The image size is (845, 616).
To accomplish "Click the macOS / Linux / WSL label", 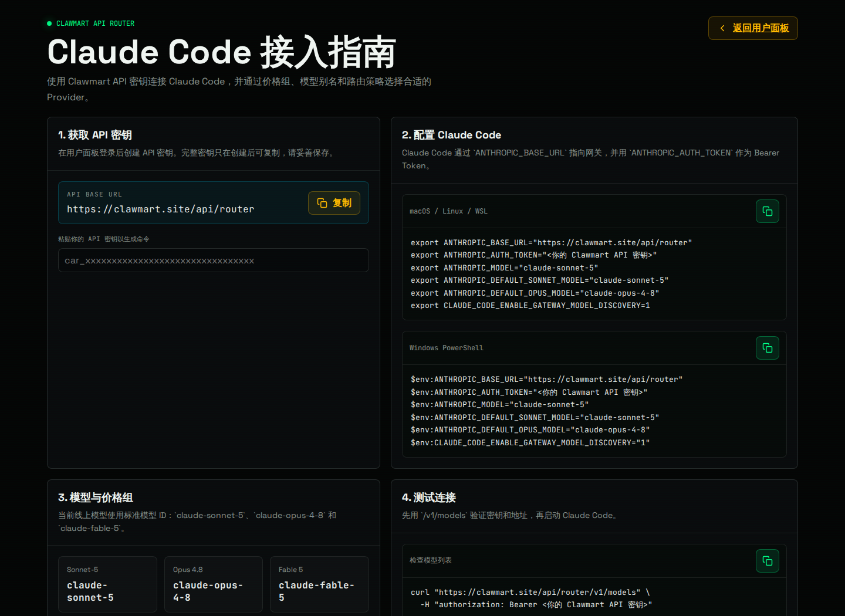I will pyautogui.click(x=448, y=211).
